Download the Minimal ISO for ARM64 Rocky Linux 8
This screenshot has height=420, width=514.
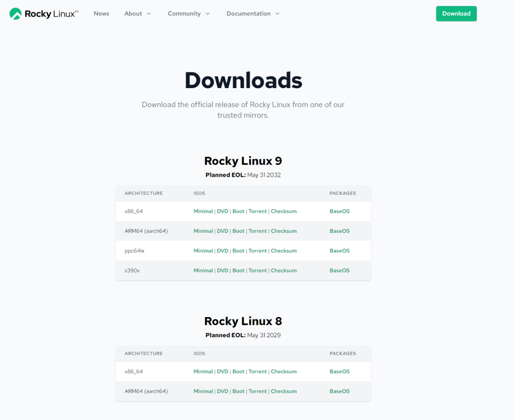click(x=203, y=391)
